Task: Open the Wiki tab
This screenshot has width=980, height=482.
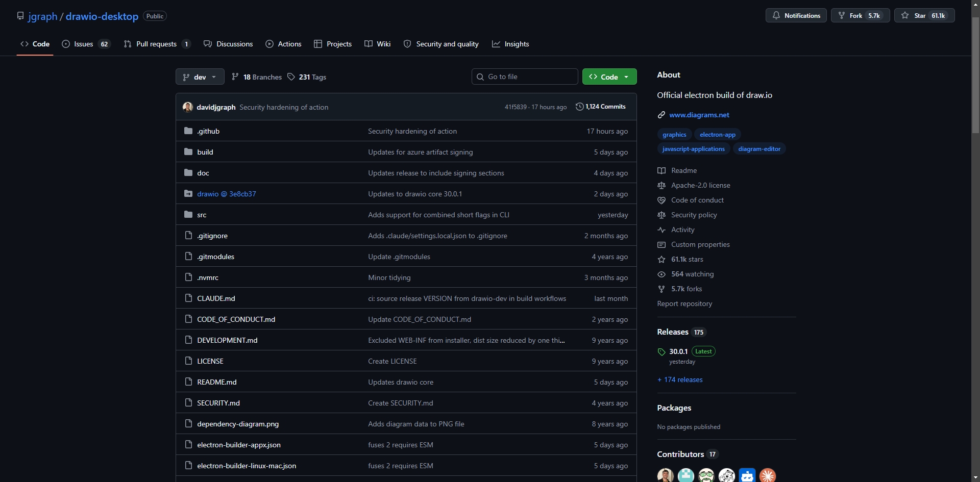Action: pos(378,44)
